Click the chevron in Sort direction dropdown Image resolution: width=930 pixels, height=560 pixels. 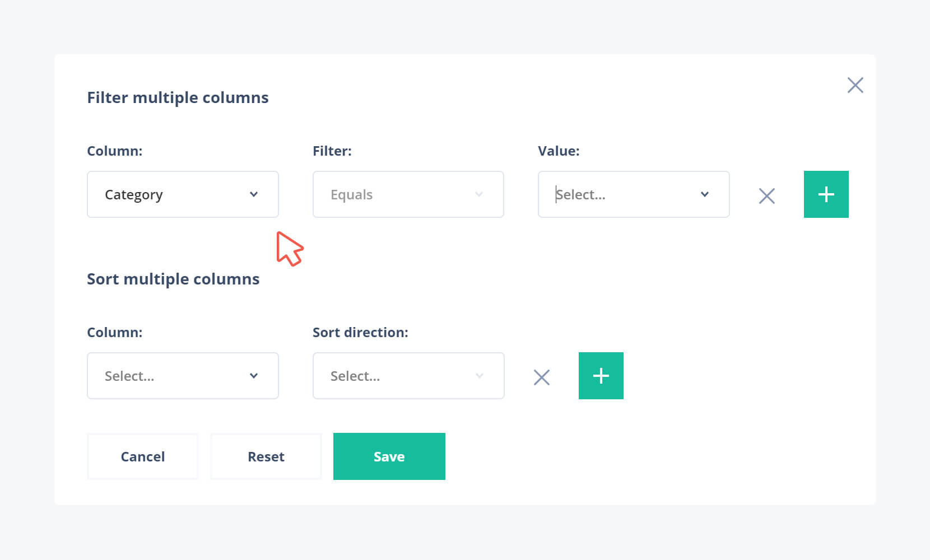coord(480,376)
